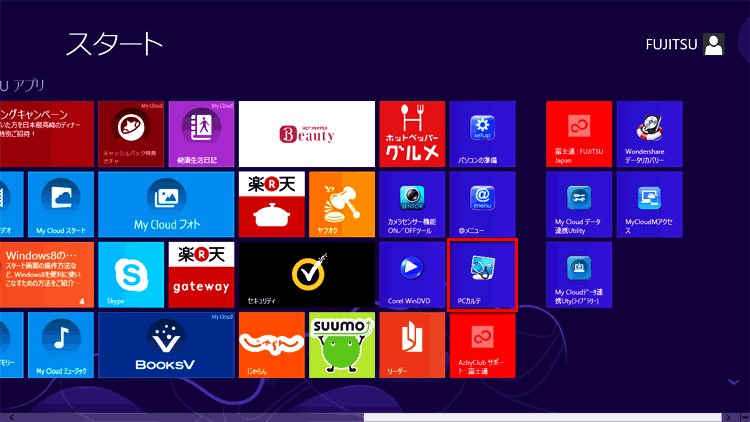The width and height of the screenshot is (750, 422).
Task: Open the My Cloud フォト tile
Action: pyautogui.click(x=166, y=204)
